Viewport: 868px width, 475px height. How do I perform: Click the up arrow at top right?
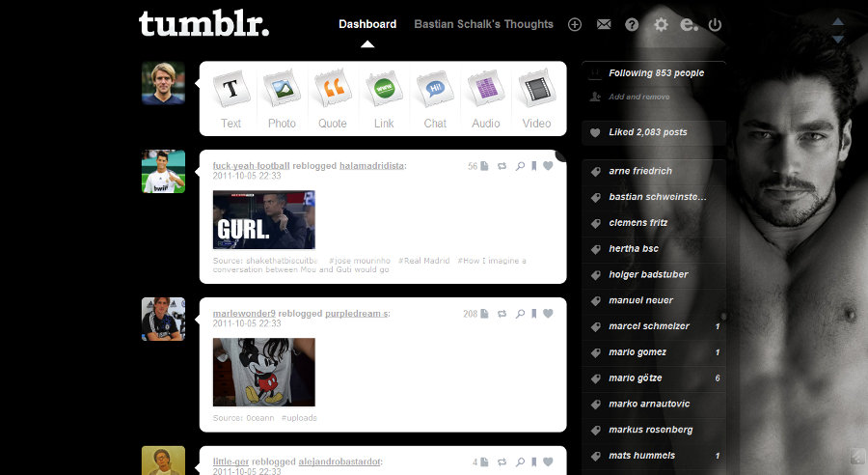coord(838,21)
